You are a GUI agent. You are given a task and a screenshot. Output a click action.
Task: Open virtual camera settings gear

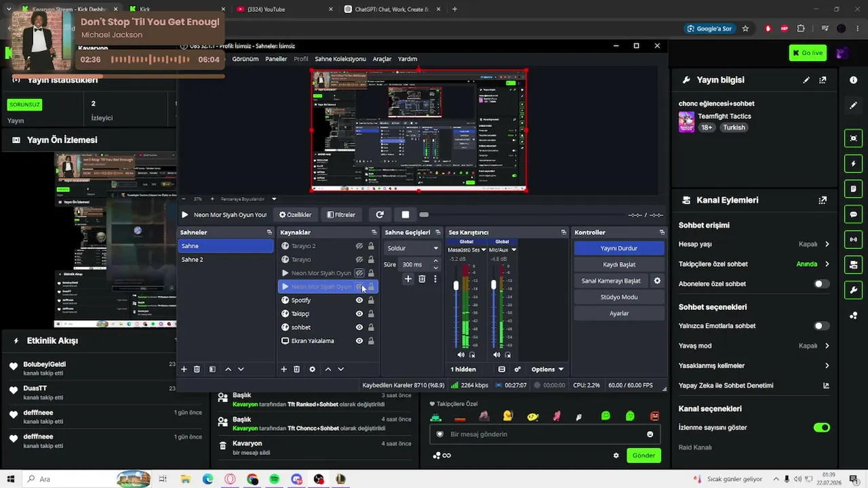coord(657,281)
